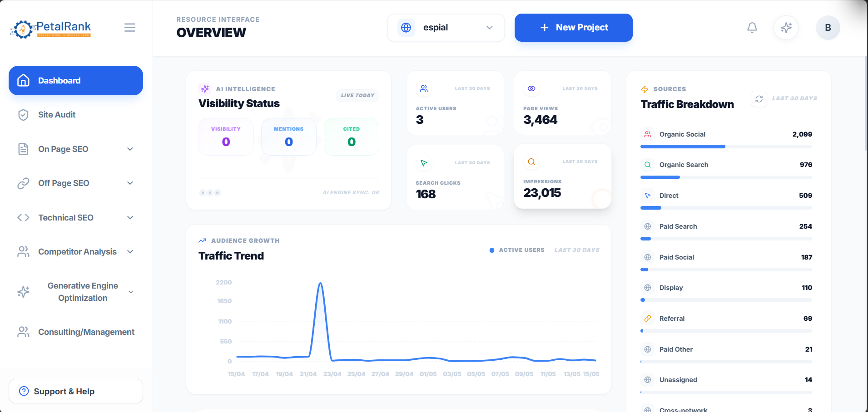Click the Organic Search progress bar

(x=726, y=177)
